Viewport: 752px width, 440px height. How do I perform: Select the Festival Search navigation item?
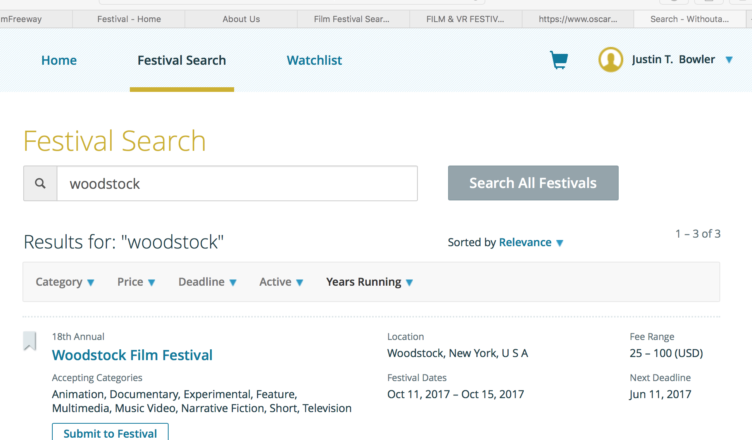(181, 60)
